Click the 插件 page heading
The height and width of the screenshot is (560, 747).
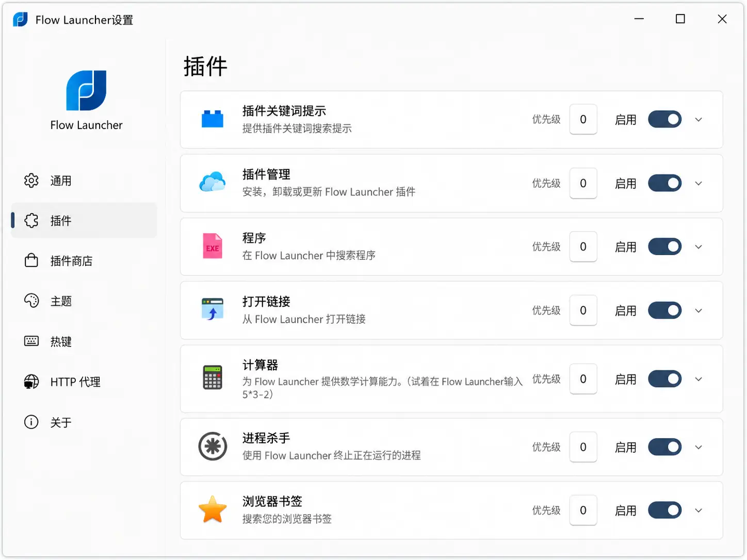pyautogui.click(x=205, y=66)
